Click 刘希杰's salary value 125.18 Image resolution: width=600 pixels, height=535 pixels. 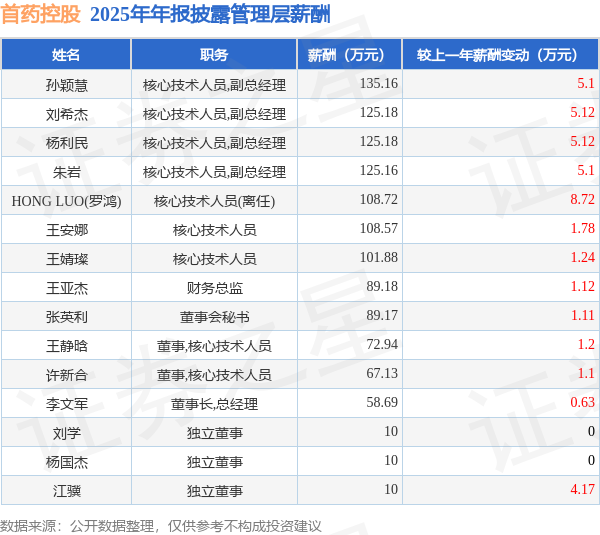(379, 113)
